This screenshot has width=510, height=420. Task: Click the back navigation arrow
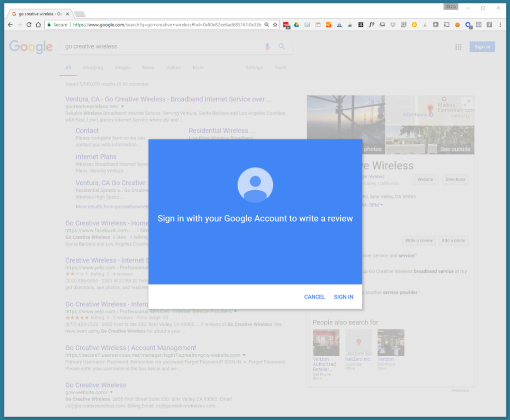click(10, 23)
